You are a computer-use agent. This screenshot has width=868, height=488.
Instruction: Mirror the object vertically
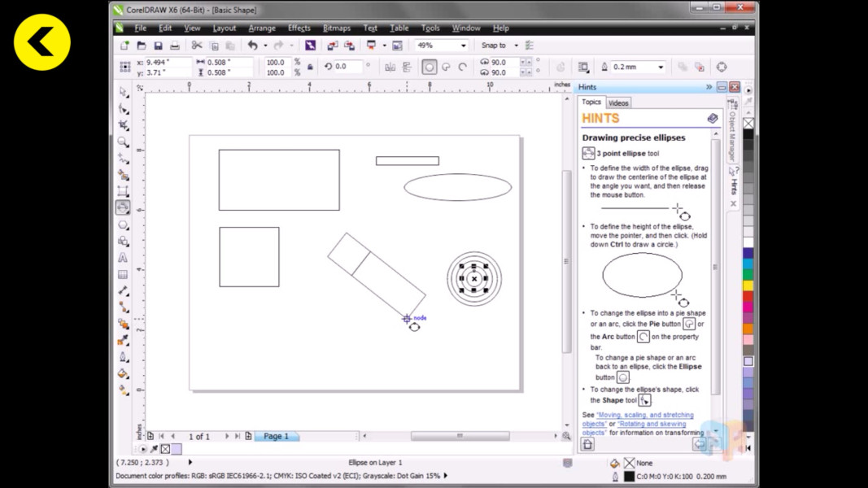(x=407, y=67)
